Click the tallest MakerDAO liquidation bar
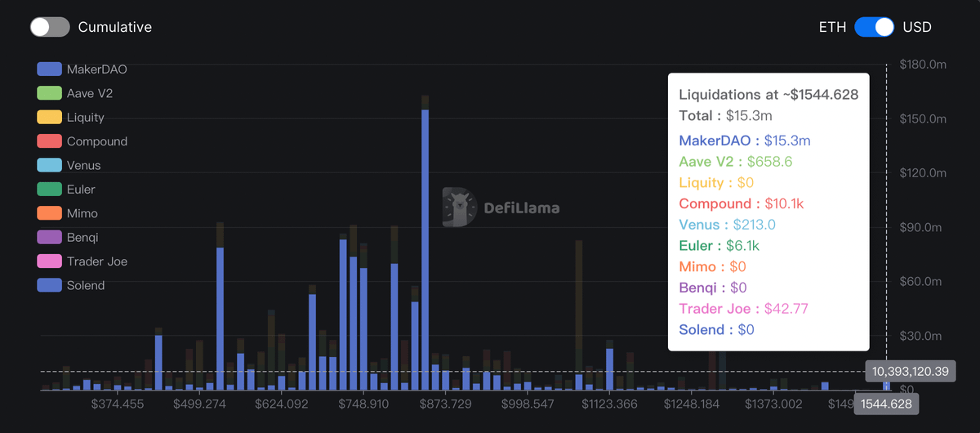The image size is (980, 433). pyautogui.click(x=425, y=245)
